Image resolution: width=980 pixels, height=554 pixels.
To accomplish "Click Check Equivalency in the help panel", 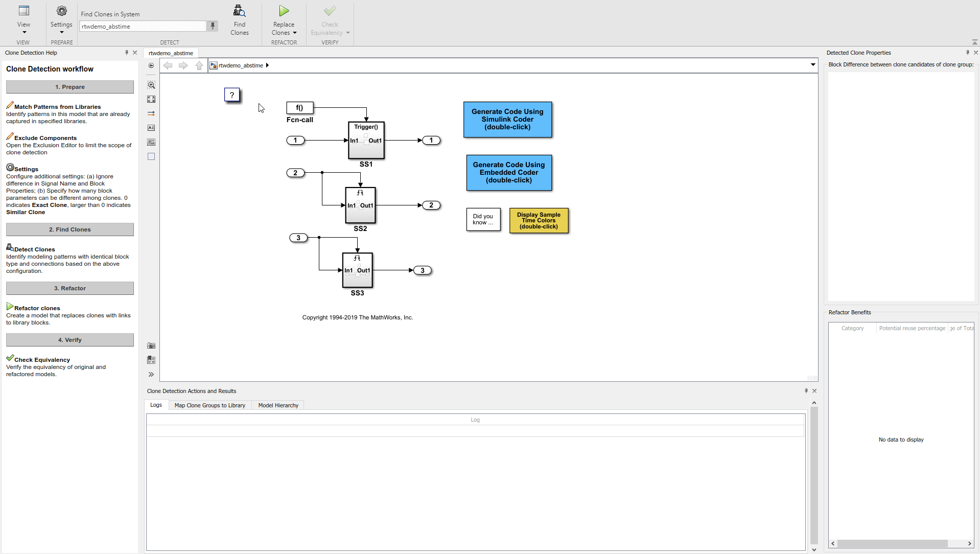I will [42, 360].
